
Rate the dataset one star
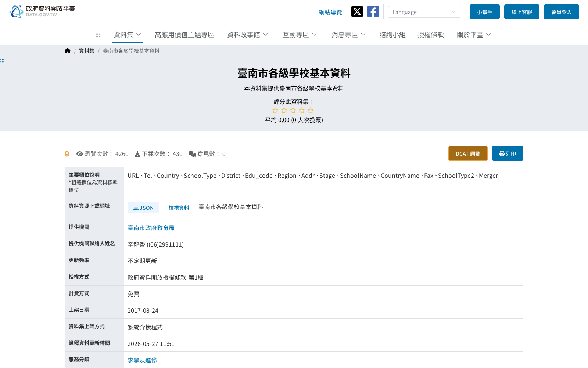click(275, 110)
